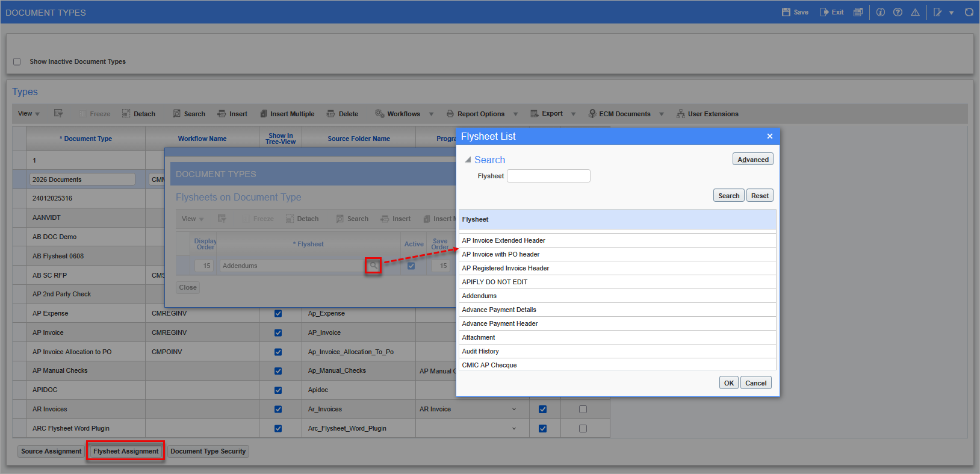Open the question mark help icon
The height and width of the screenshot is (474, 980).
tap(898, 12)
